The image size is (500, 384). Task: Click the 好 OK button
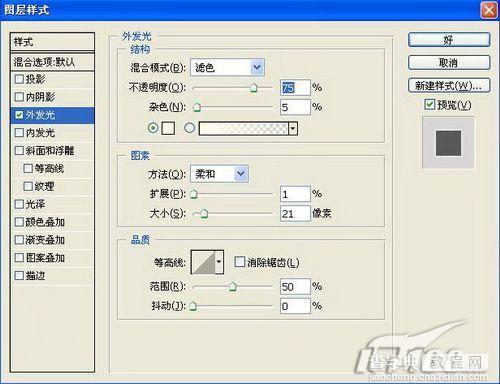pyautogui.click(x=449, y=40)
